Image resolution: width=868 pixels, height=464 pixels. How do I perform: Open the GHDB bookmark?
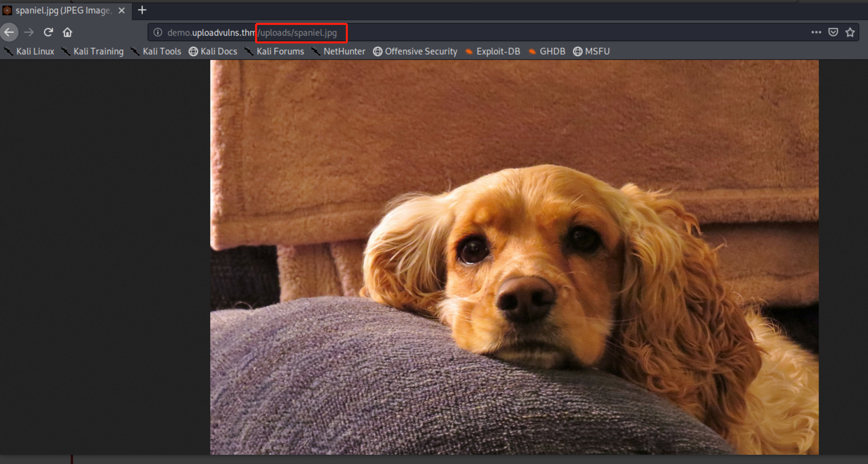pyautogui.click(x=552, y=51)
